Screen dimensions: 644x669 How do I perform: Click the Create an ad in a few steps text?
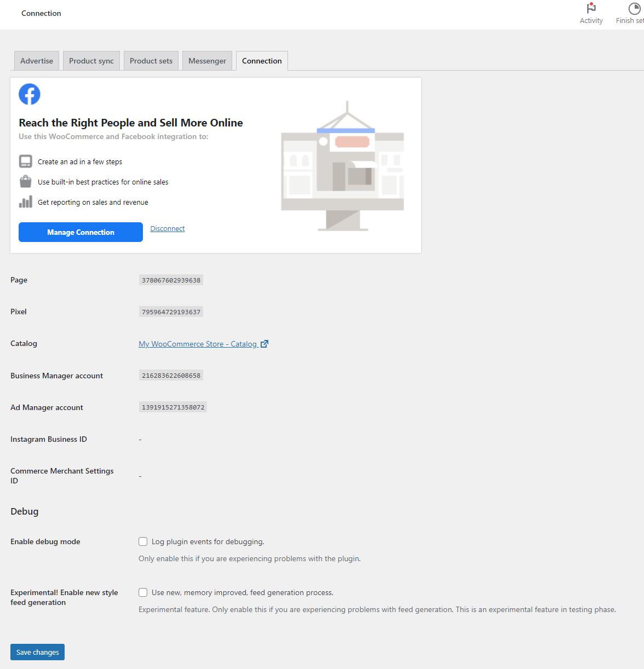pos(80,162)
